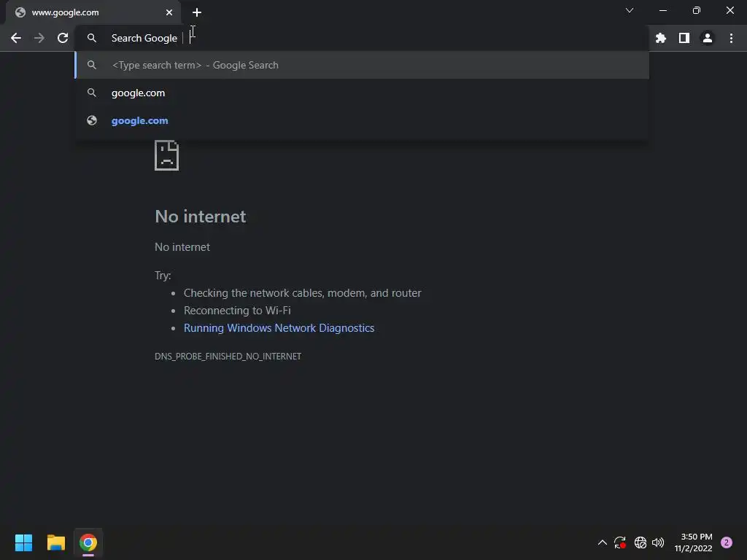Minimize the Chrome window
The width and height of the screenshot is (747, 560).
click(x=662, y=10)
